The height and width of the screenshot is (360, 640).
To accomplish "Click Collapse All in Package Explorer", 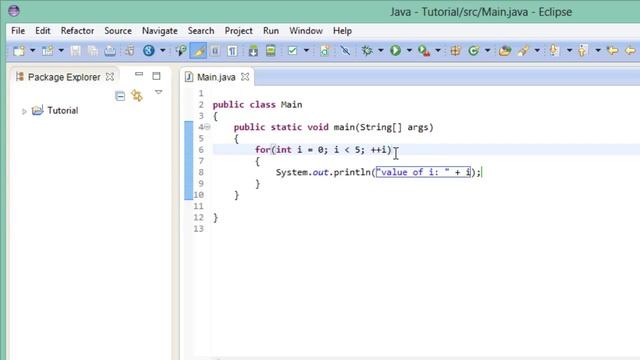I will click(120, 96).
